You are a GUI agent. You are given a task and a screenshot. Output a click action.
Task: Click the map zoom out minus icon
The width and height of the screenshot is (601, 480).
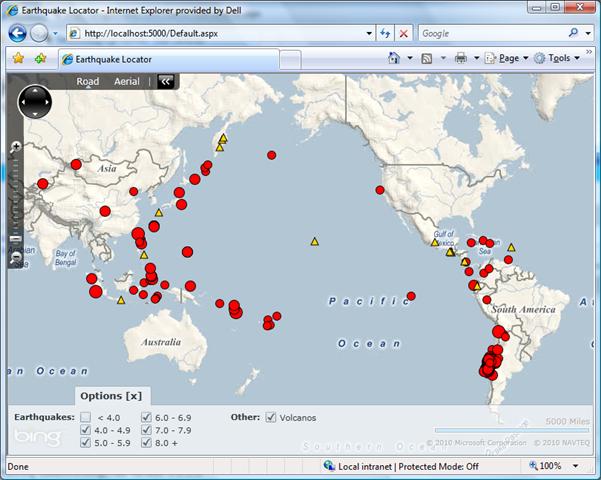pos(16,256)
